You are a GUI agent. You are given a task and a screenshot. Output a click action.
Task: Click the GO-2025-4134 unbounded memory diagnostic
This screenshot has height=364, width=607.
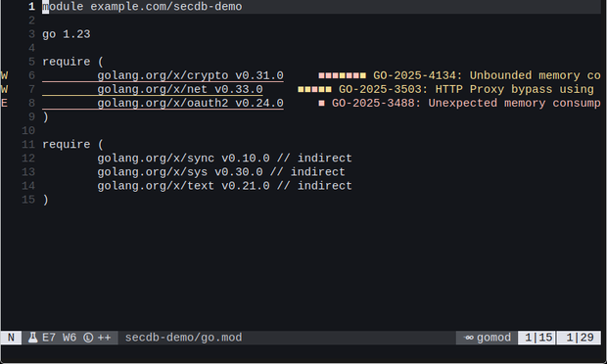click(x=487, y=75)
